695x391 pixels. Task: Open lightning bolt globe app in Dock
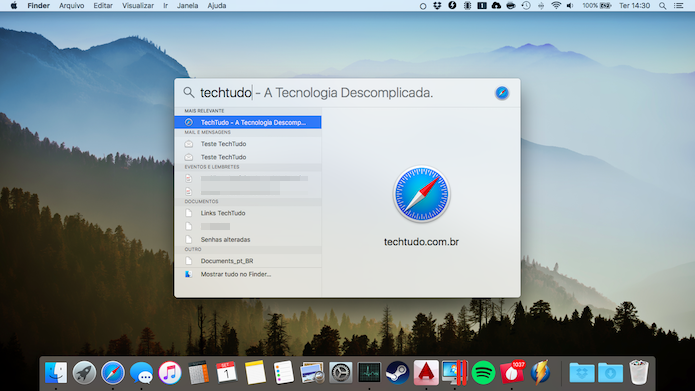(540, 372)
